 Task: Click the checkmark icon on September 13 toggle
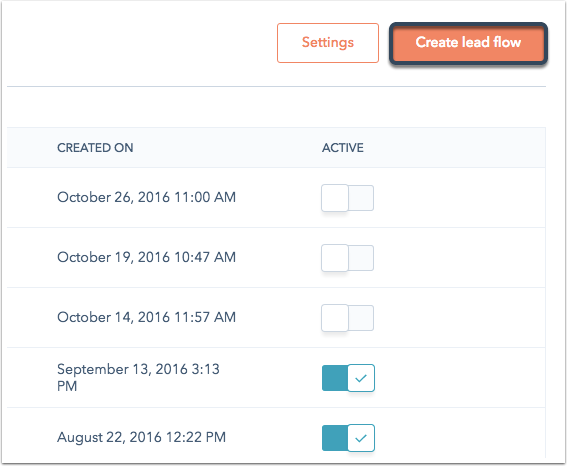coord(361,378)
